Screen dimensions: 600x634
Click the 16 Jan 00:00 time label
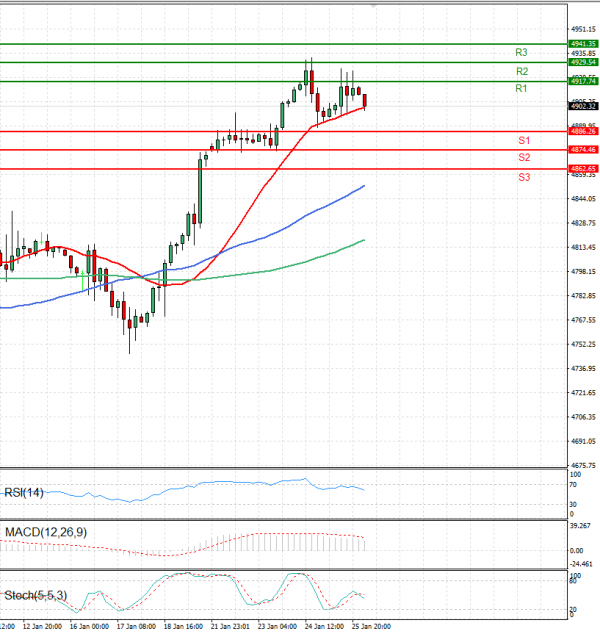point(89,626)
